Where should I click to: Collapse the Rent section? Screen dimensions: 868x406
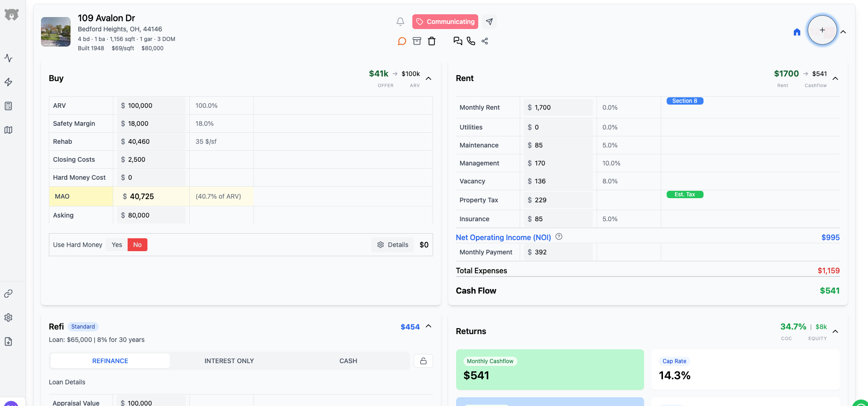coord(835,78)
